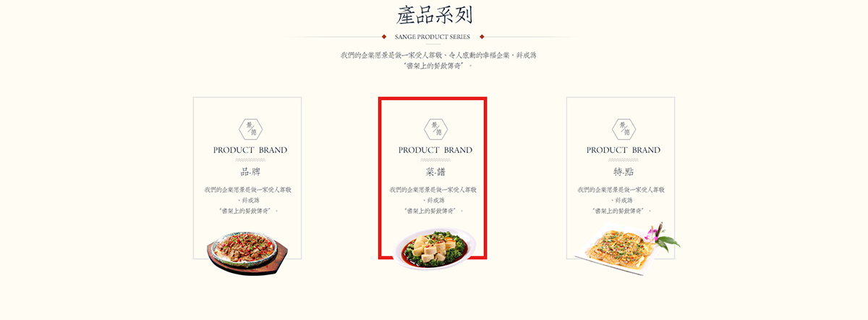Click the SANGE PRODUCT SERIES subtitle
The image size is (868, 320).
click(433, 37)
